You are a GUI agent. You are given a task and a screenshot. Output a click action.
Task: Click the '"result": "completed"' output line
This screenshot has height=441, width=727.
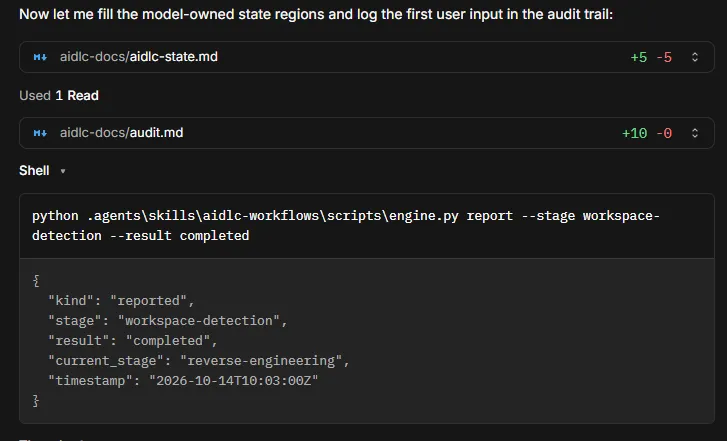[133, 341]
